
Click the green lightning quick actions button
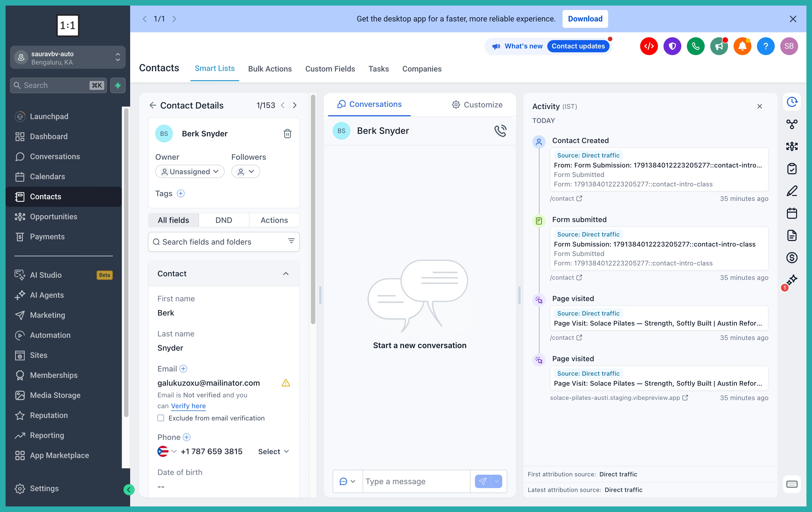(x=118, y=85)
